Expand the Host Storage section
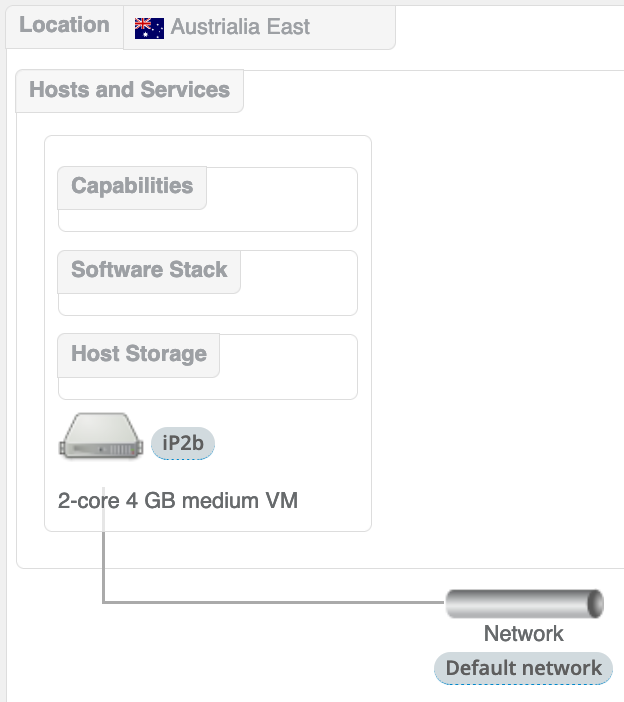This screenshot has height=702, width=624. 139,354
